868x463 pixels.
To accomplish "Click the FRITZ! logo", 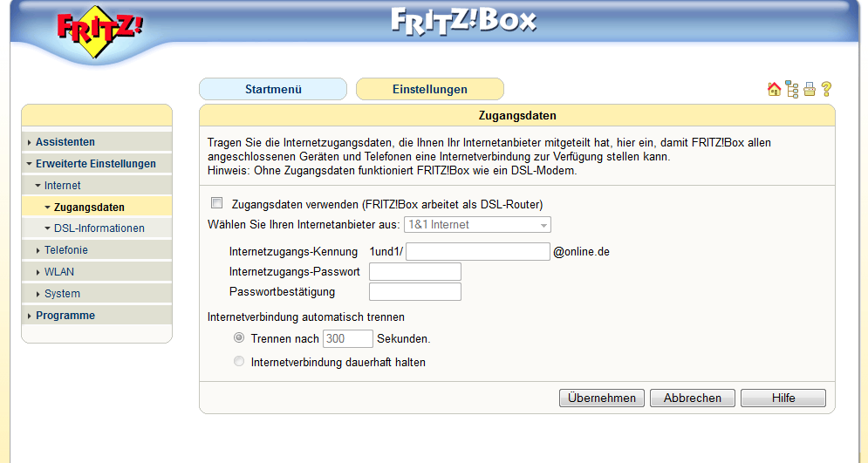I will [x=99, y=31].
